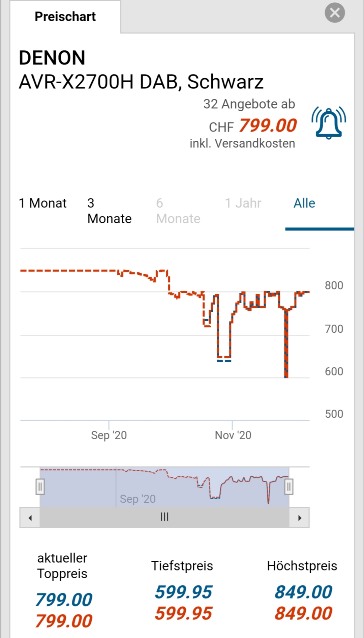The height and width of the screenshot is (638, 364).
Task: Set a price alert with bell icon
Action: pyautogui.click(x=329, y=123)
